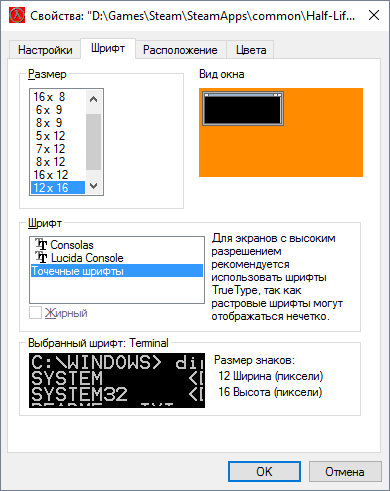Click the size list scroll up arrow

point(94,99)
